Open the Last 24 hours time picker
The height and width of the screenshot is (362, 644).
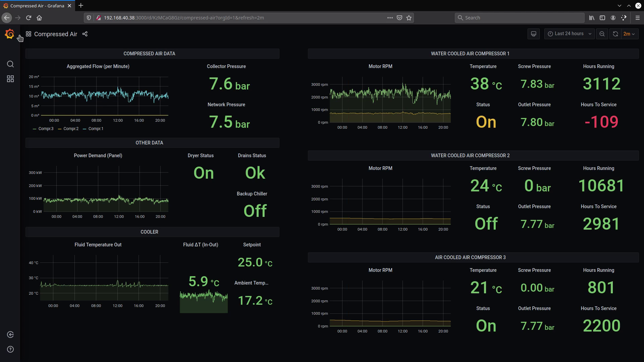569,34
